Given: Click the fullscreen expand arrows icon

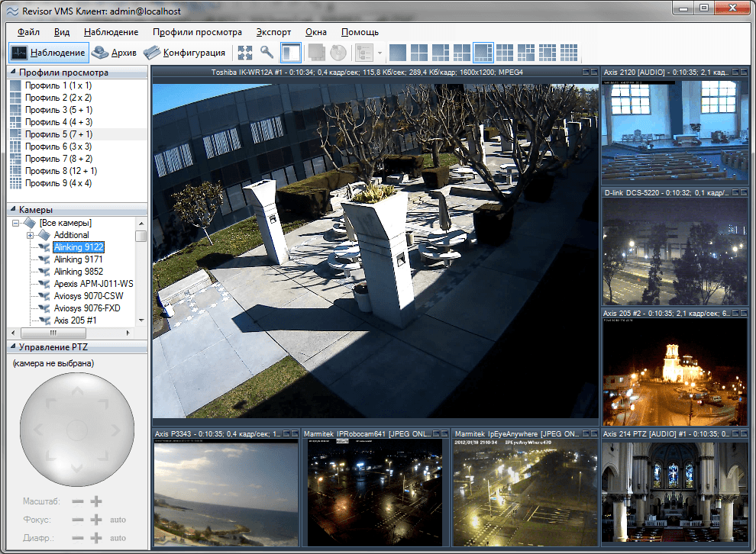Looking at the screenshot, I should 244,53.
